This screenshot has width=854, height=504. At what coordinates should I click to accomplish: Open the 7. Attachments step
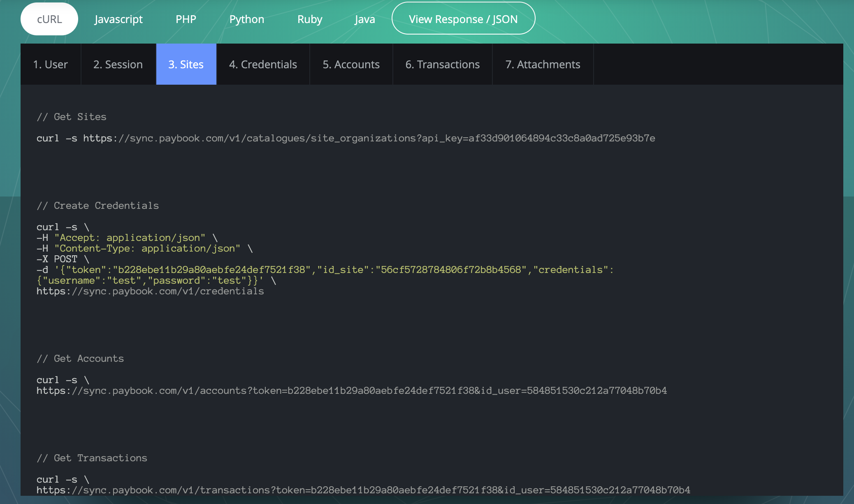[543, 65]
